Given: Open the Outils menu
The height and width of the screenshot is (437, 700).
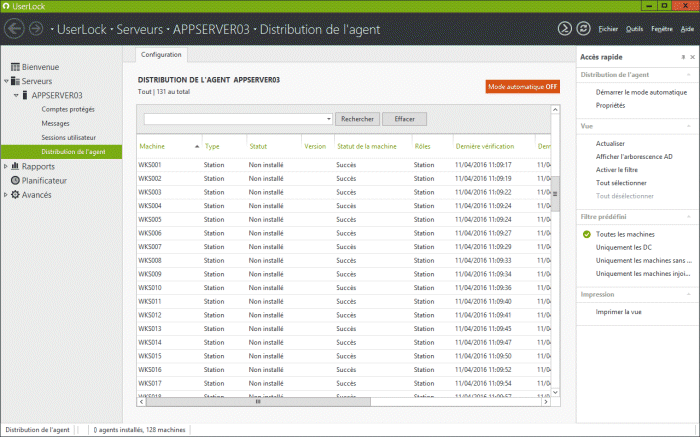Looking at the screenshot, I should pyautogui.click(x=634, y=29).
